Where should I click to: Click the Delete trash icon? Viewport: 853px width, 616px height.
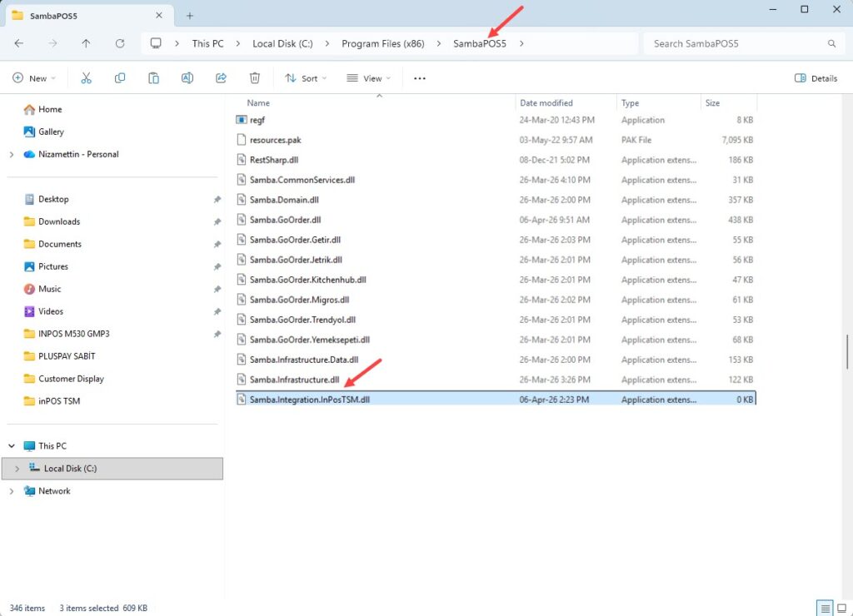[x=255, y=78]
